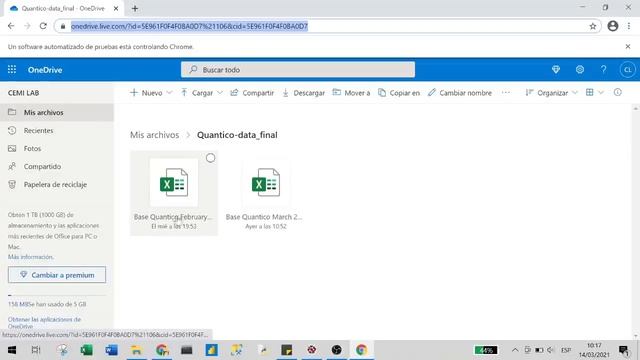640x360 pixels.
Task: Show the details info pane icon
Action: pyautogui.click(x=618, y=93)
